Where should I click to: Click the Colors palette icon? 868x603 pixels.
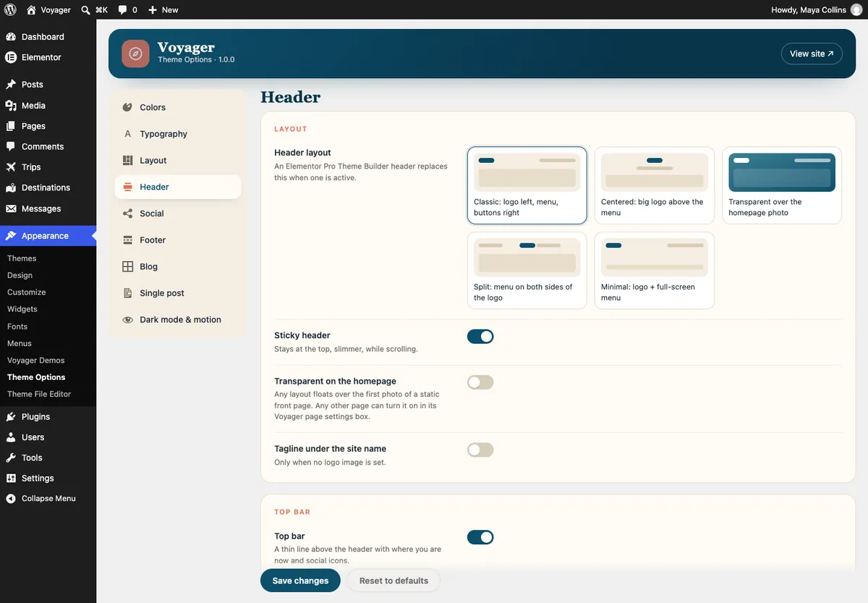pos(127,107)
